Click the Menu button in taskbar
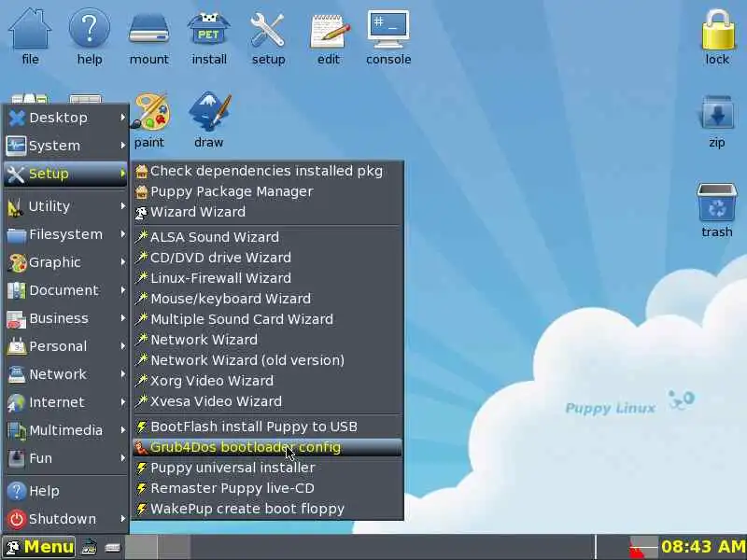Screen dimensions: 747x560 (x=38, y=547)
